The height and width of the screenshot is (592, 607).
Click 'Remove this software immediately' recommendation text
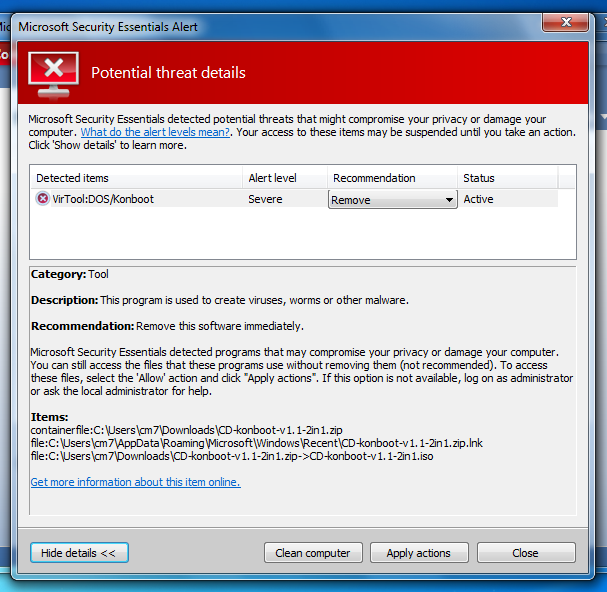(220, 326)
